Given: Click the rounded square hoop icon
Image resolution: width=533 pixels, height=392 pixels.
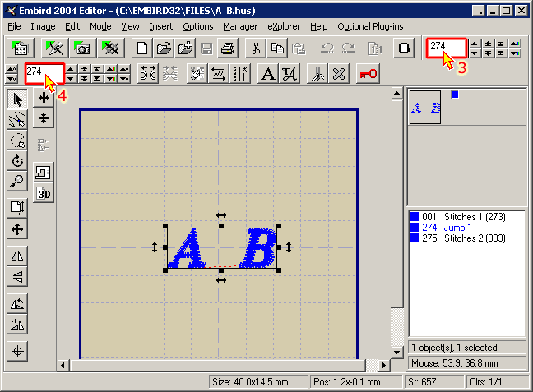Looking at the screenshot, I should point(404,48).
